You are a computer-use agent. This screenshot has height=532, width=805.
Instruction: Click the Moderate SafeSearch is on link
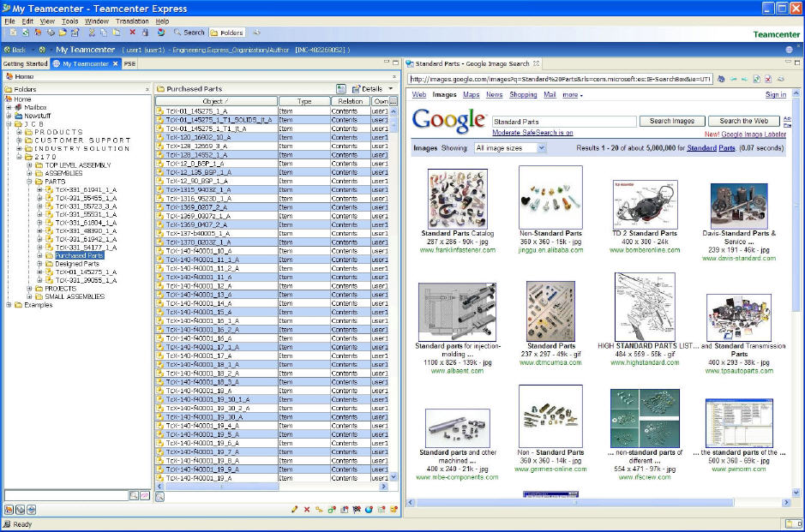click(532, 133)
